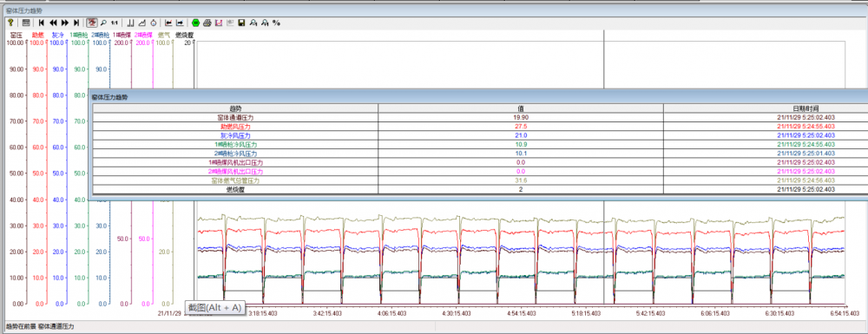Click the connect backup icon
Viewport: 868px width, 334px height.
click(x=253, y=23)
